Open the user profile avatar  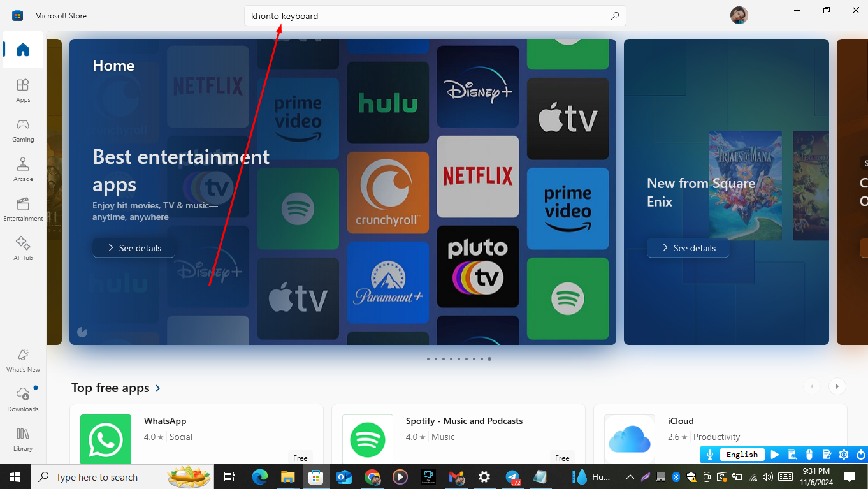[739, 15]
